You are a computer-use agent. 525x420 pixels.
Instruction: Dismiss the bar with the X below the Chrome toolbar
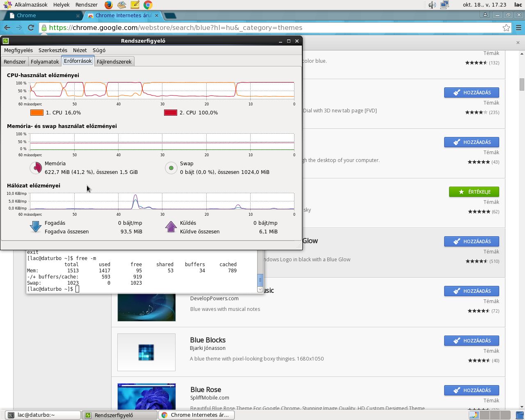518,42
